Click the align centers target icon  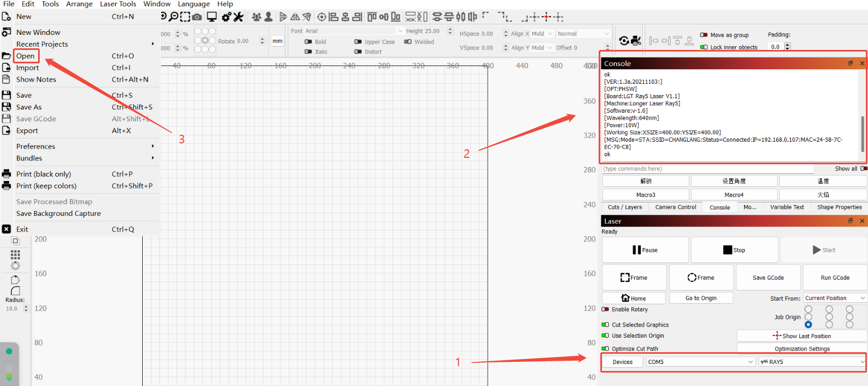[x=321, y=17]
